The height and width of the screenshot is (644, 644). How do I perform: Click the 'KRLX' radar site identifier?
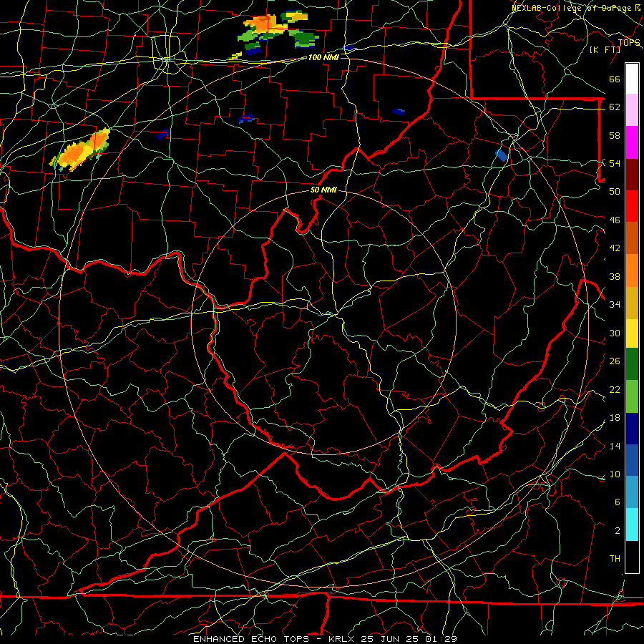point(343,639)
